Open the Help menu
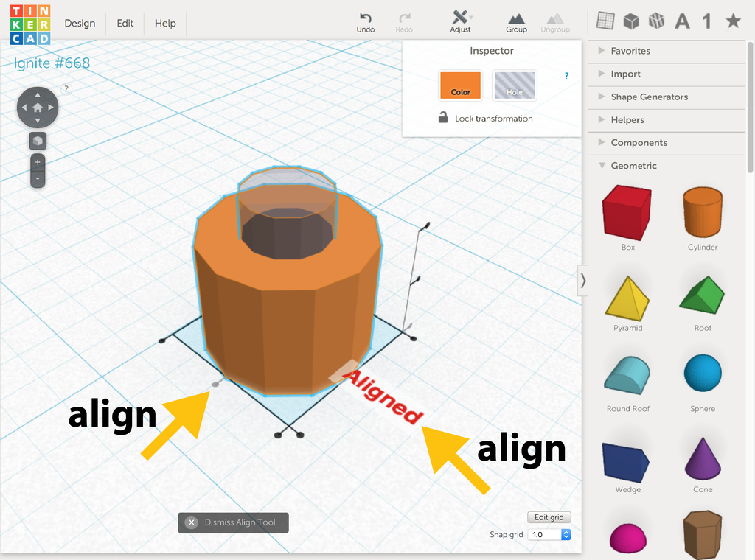The image size is (755, 560). (x=165, y=23)
